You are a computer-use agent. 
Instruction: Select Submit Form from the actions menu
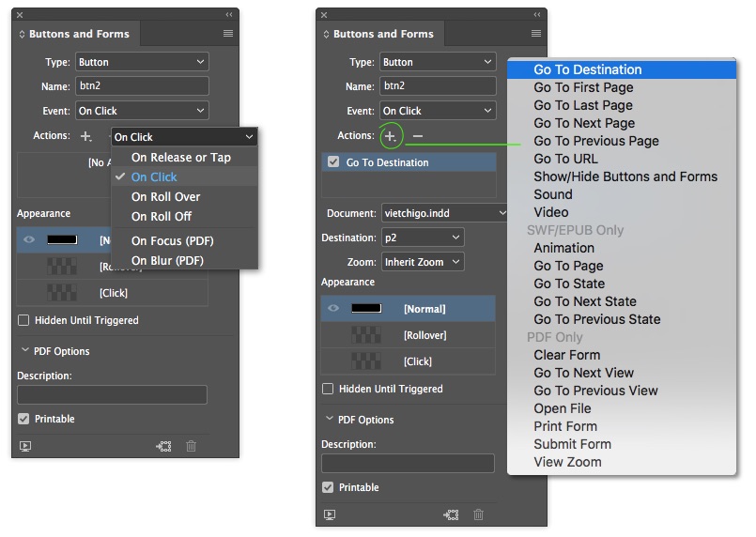pyautogui.click(x=572, y=444)
